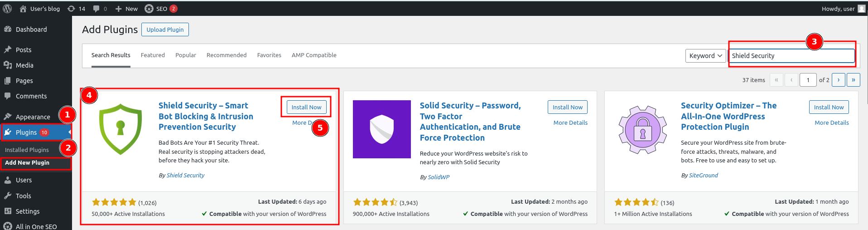The height and width of the screenshot is (230, 868).
Task: Expand the Keyword search type dropdown
Action: coord(705,56)
